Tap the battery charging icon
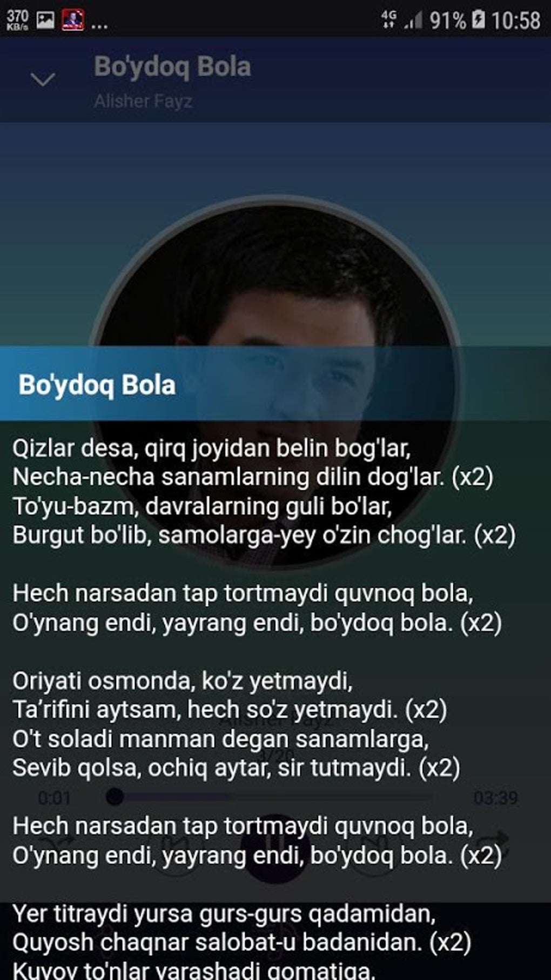Viewport: 551px width, 980px height. (478, 21)
